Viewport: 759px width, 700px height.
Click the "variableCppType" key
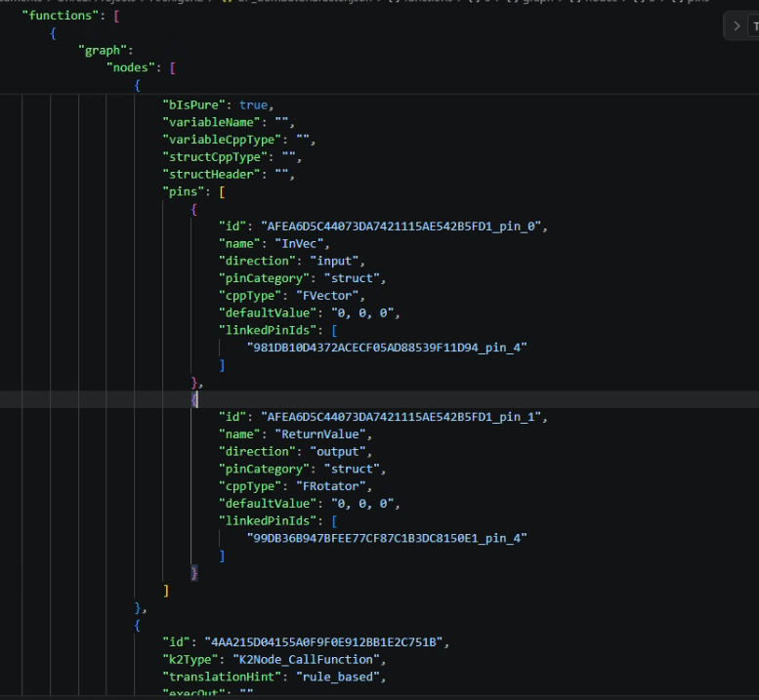click(x=222, y=140)
